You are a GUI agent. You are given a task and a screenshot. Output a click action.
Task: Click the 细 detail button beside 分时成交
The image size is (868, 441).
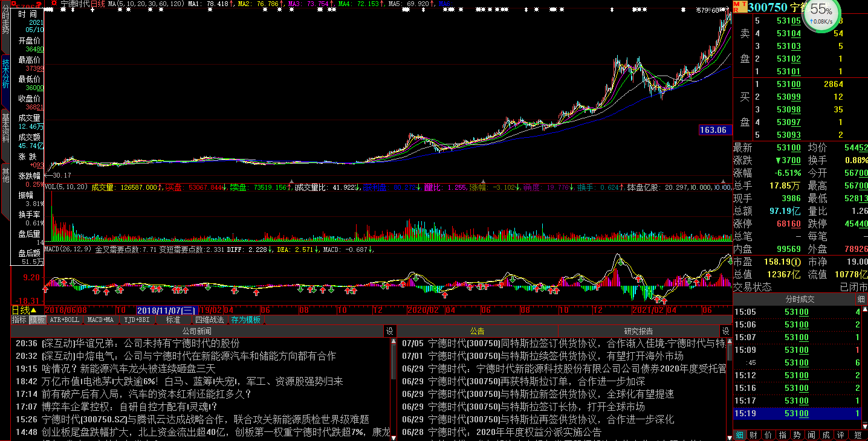861,299
